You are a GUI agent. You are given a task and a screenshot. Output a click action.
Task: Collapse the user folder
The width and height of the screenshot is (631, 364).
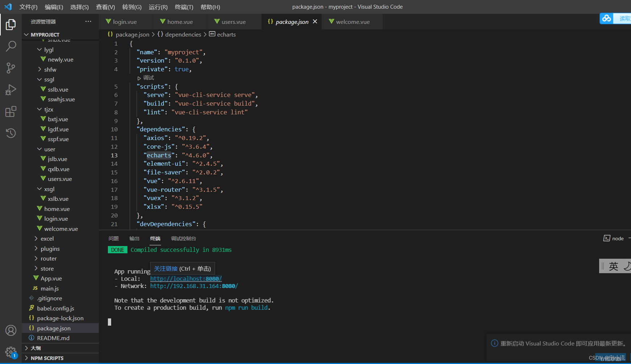pyautogui.click(x=50, y=149)
